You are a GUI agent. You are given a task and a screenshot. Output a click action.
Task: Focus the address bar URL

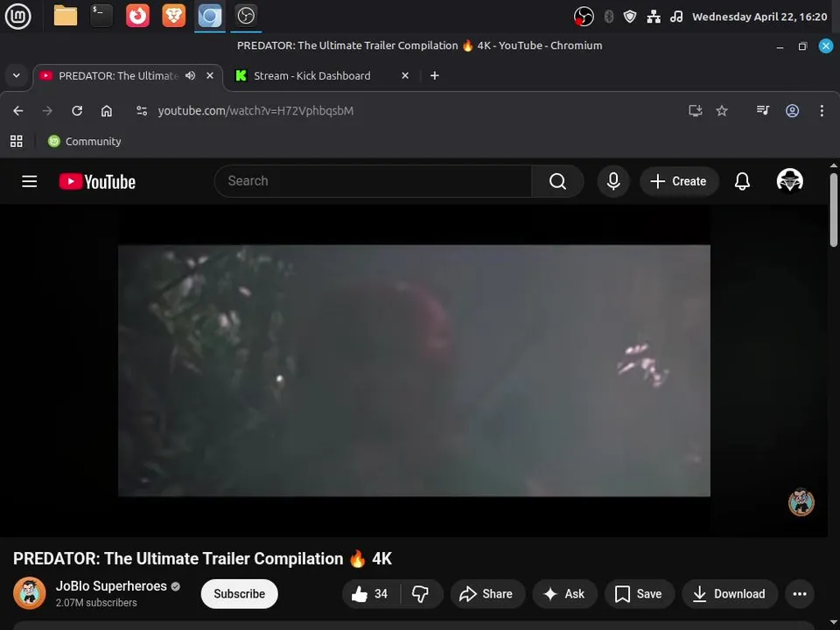coord(255,111)
